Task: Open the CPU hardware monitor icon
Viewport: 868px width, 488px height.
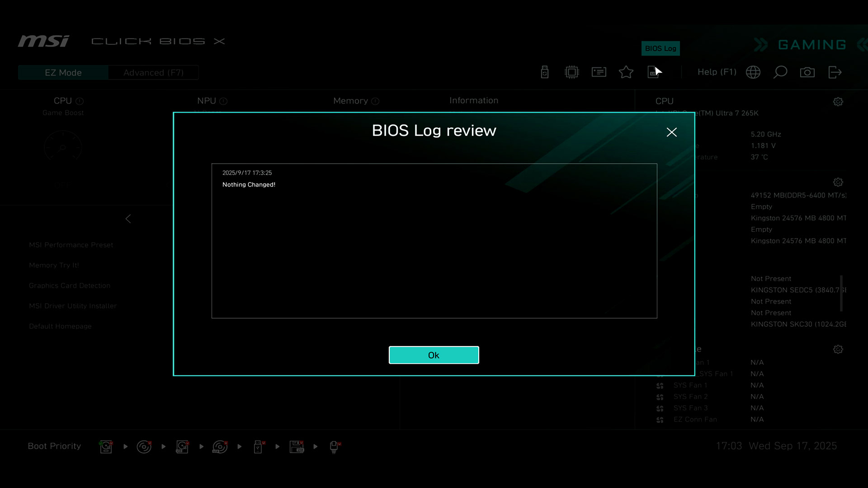Action: coord(572,72)
